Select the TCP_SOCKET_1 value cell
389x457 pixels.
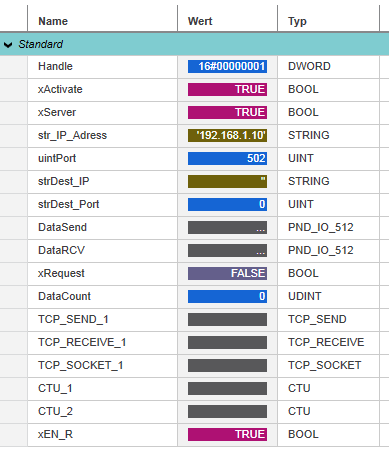tap(227, 365)
